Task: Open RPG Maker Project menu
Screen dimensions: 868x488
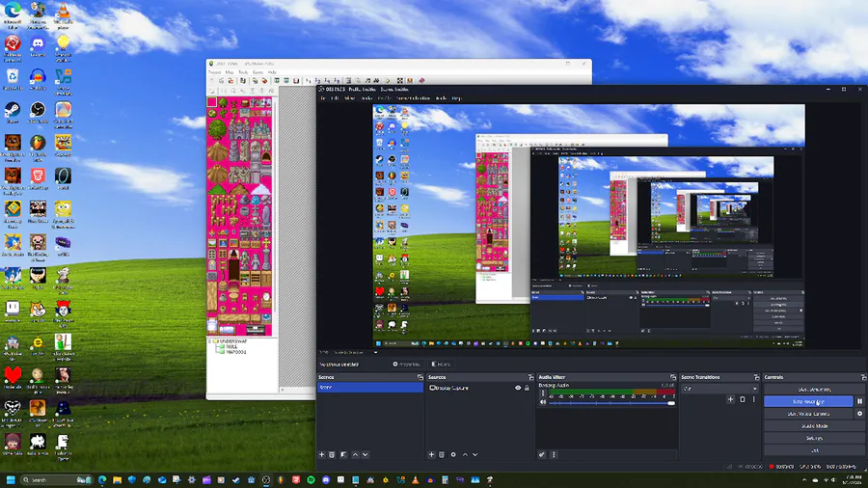Action: 215,72
